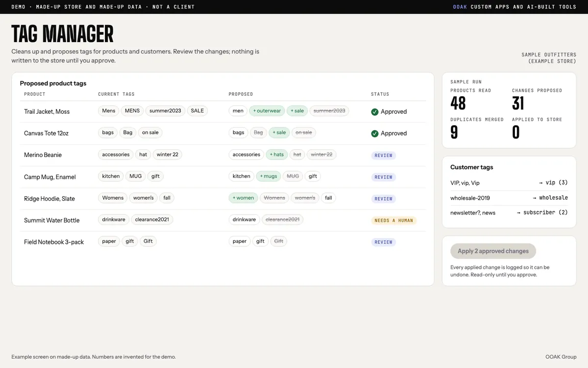
Task: Click the PROPOSED column header
Action: click(x=241, y=94)
